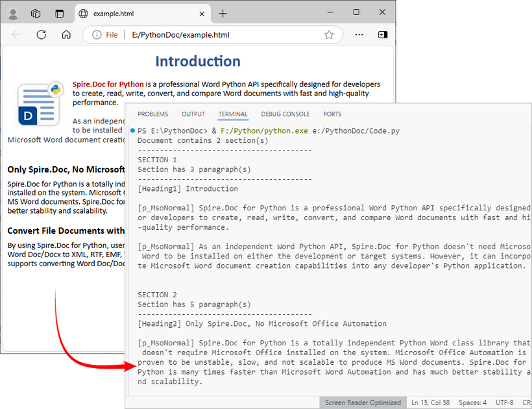Go to the browser home page
The width and height of the screenshot is (532, 409).
click(66, 34)
